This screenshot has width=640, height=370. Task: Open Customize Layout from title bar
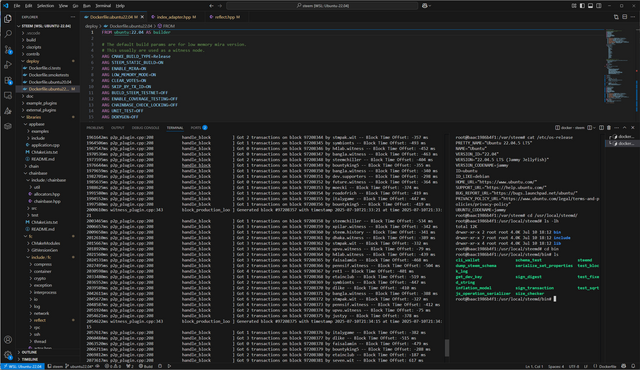pos(574,6)
